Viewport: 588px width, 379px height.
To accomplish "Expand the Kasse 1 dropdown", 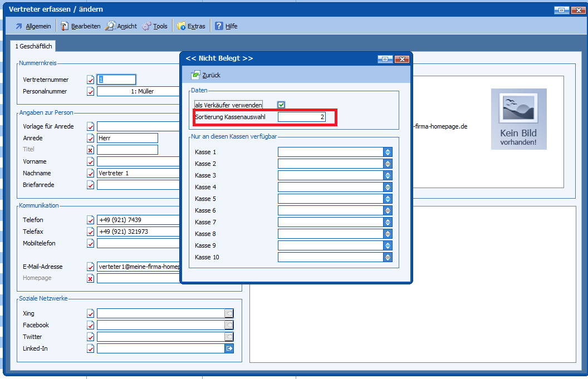I will pyautogui.click(x=388, y=152).
